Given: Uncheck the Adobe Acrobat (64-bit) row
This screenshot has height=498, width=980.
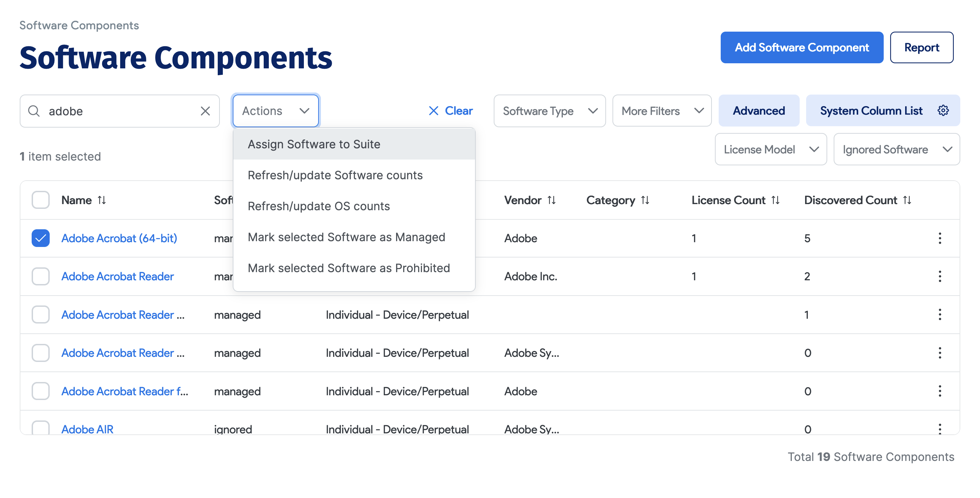Looking at the screenshot, I should (40, 238).
